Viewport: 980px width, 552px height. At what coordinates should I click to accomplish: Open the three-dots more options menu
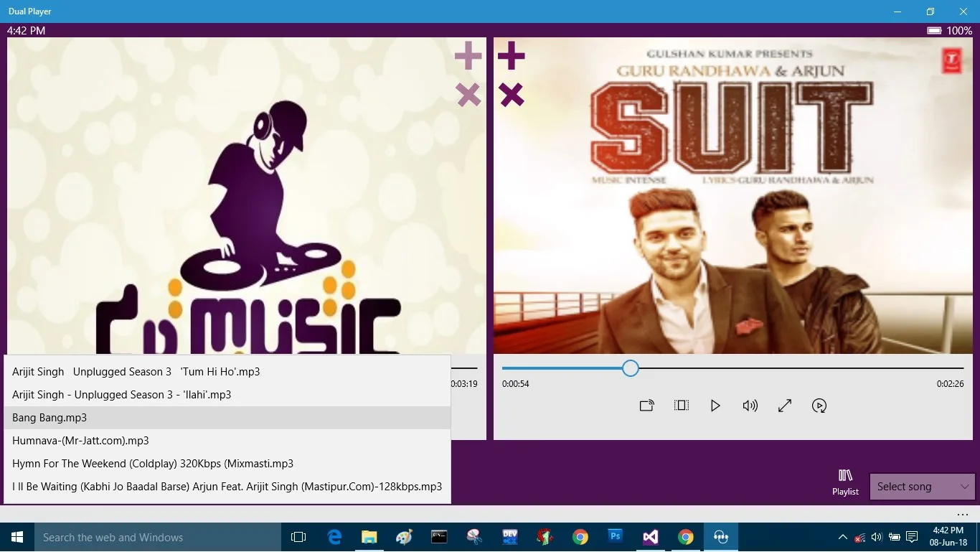coord(962,515)
